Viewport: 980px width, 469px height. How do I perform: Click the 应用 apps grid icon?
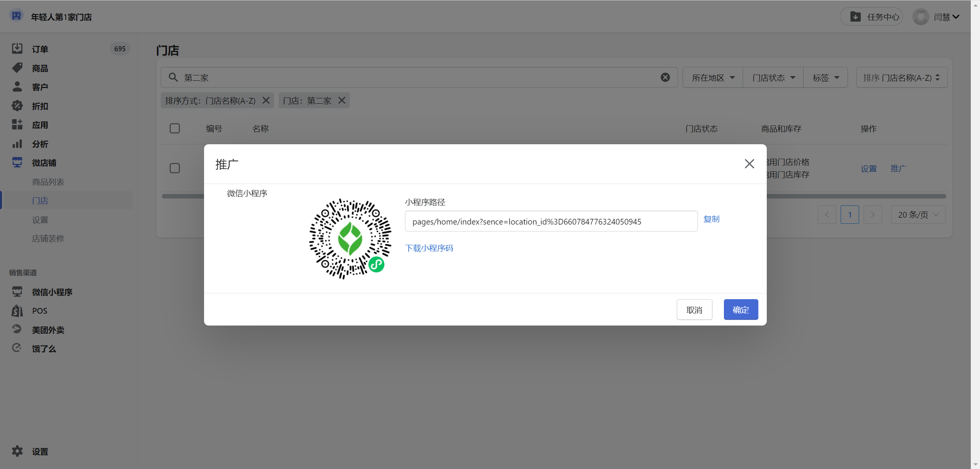point(17,125)
